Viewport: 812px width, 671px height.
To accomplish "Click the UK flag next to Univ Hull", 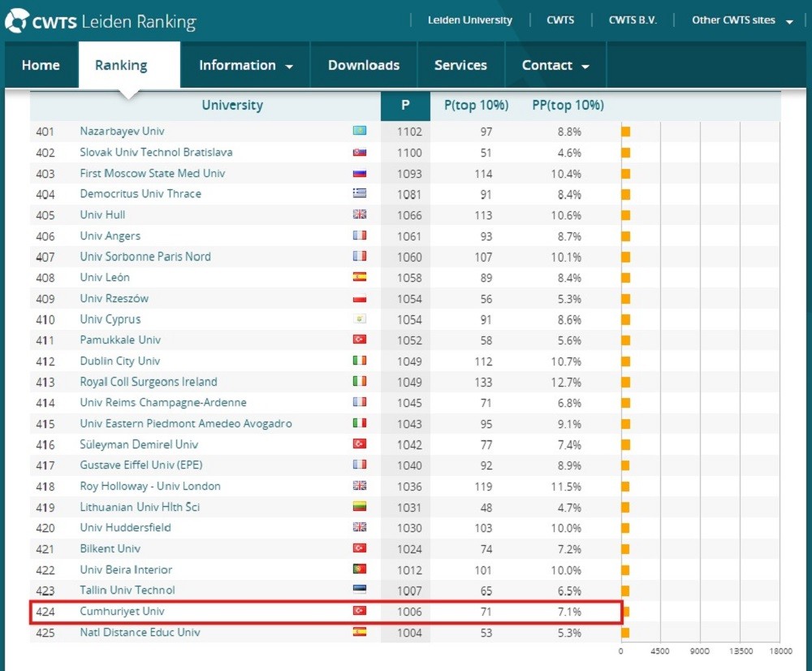I will [x=359, y=215].
